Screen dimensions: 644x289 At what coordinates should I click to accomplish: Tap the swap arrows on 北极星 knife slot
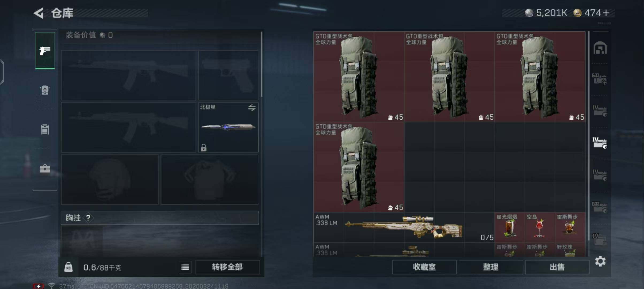pyautogui.click(x=252, y=108)
